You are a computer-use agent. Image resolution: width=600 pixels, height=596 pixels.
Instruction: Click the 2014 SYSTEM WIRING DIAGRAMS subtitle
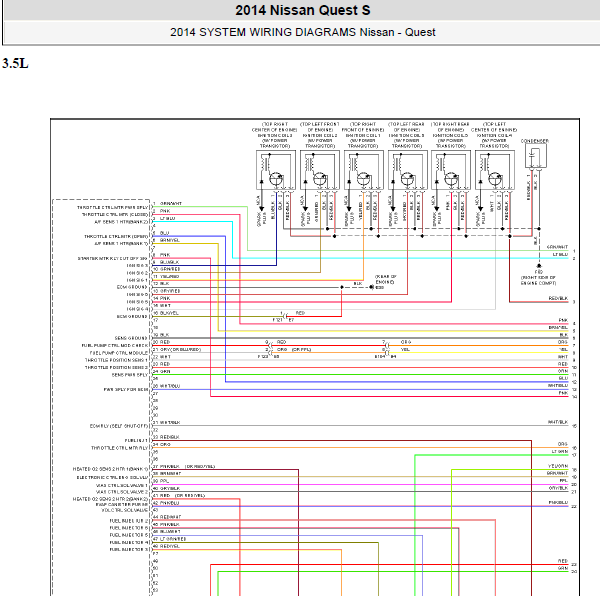[x=303, y=32]
